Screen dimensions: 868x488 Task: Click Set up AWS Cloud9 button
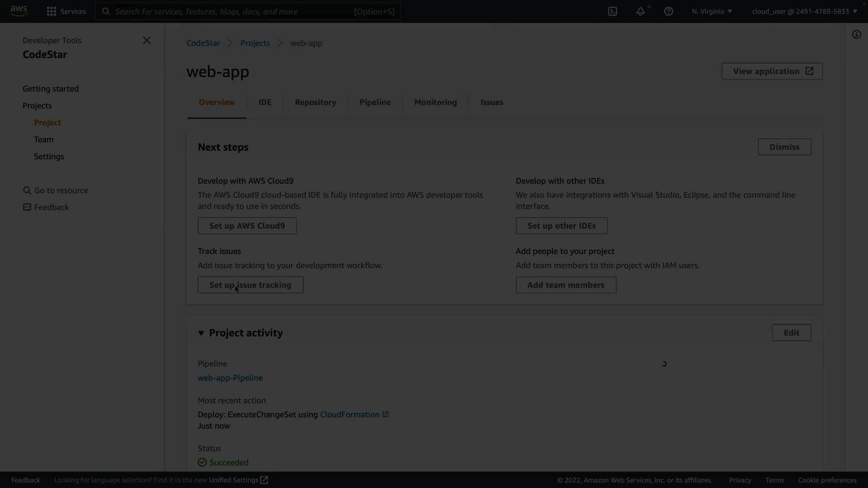pyautogui.click(x=247, y=225)
